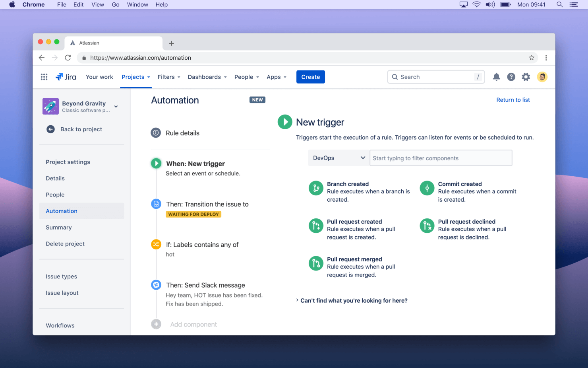This screenshot has width=588, height=368.
Task: Open the Jira apps grid launcher
Action: (x=44, y=77)
